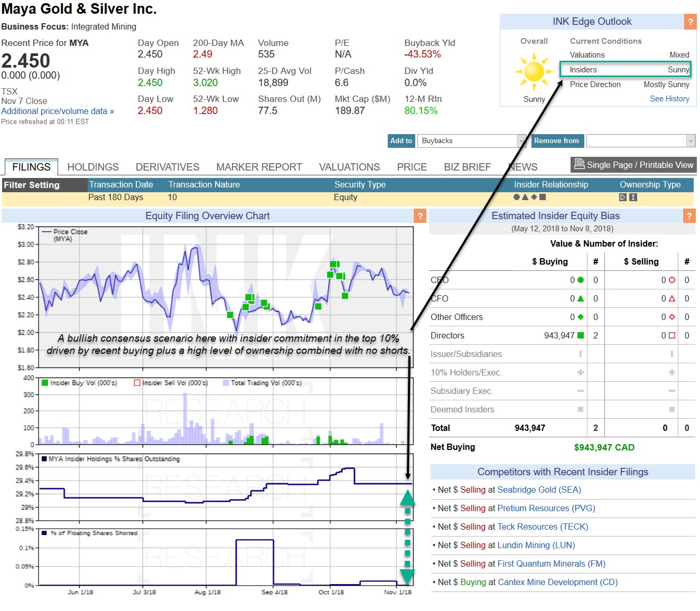Click the Total Trading Vol legend swatch
700x611 pixels.
point(226,383)
